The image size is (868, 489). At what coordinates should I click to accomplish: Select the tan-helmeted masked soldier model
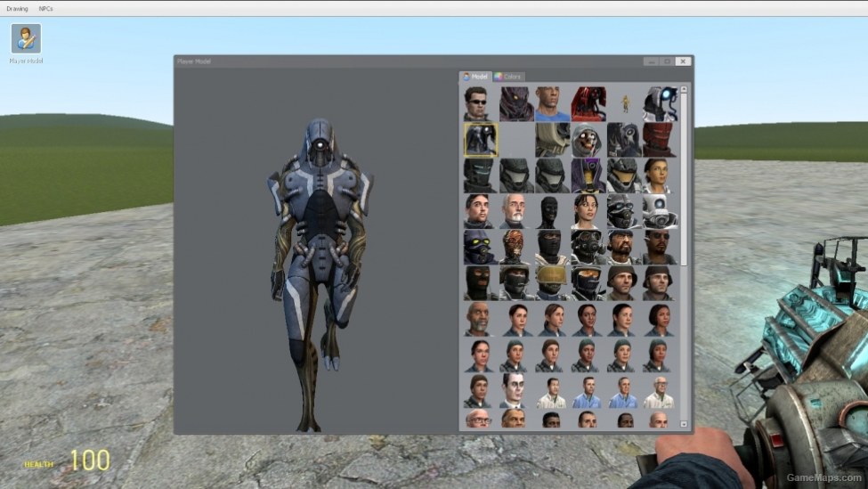click(552, 283)
